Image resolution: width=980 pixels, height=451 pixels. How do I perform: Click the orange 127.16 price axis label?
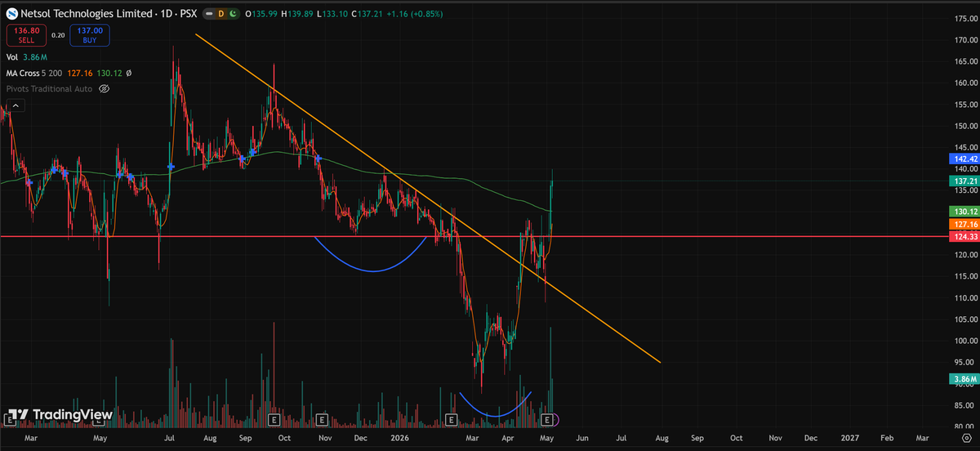point(964,223)
